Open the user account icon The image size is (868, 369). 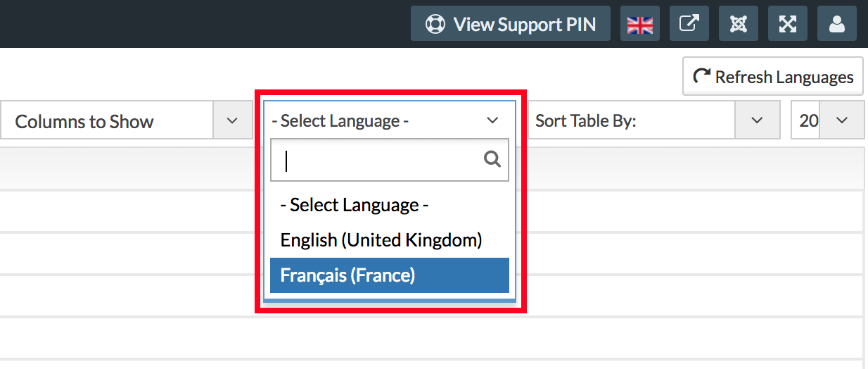(836, 24)
